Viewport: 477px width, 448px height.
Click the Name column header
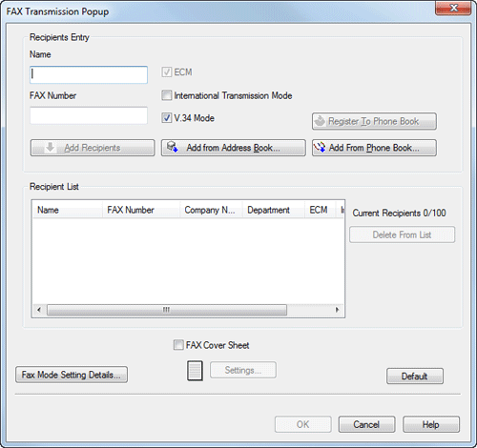coord(68,210)
